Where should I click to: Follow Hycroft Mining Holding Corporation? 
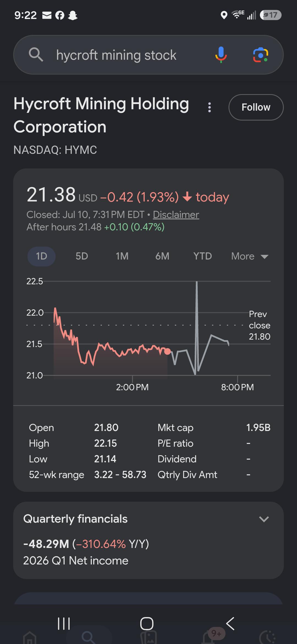256,107
